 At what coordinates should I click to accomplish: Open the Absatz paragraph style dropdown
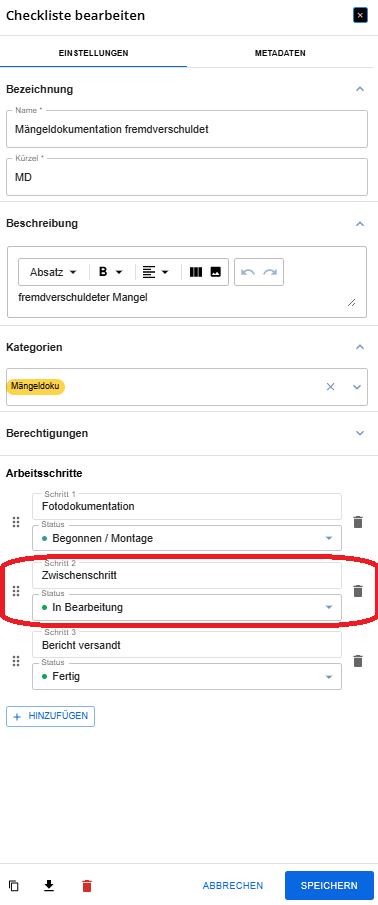coord(54,272)
